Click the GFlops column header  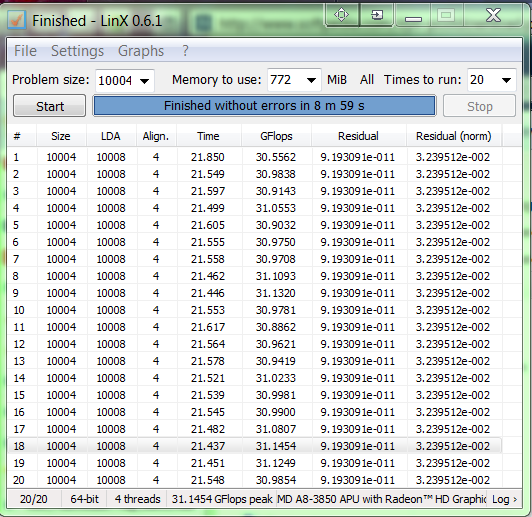(276, 136)
